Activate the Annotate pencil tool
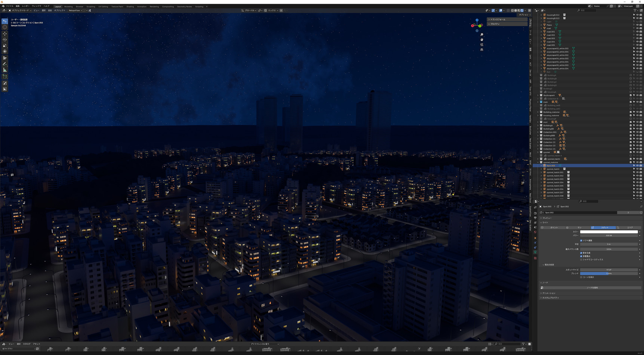Image resolution: width=644 pixels, height=355 pixels. tap(5, 64)
